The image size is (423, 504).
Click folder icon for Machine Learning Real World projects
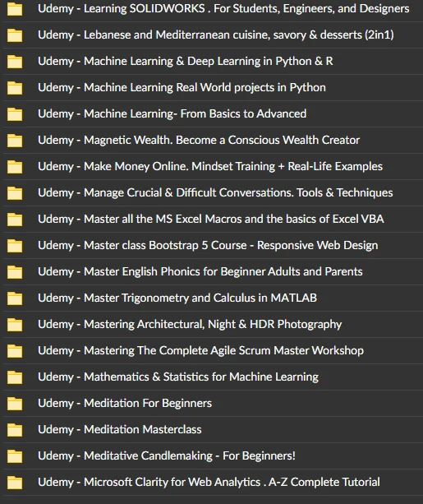15,88
